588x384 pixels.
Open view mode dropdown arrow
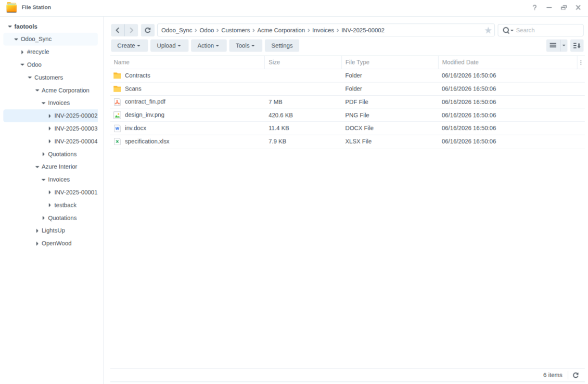[564, 46]
